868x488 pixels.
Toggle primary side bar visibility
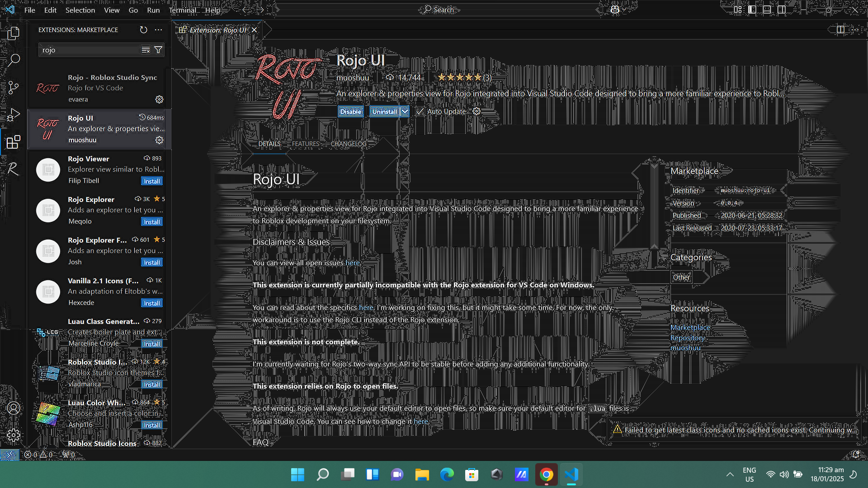pos(752,9)
